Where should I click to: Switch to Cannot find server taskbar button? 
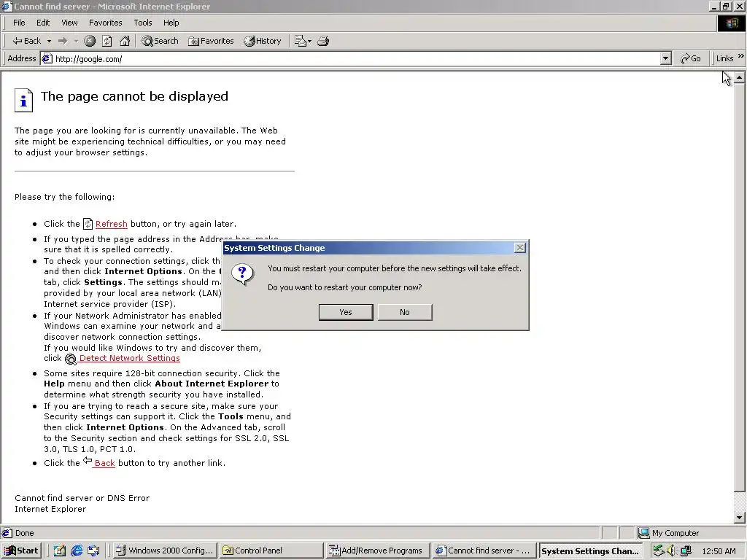484,551
